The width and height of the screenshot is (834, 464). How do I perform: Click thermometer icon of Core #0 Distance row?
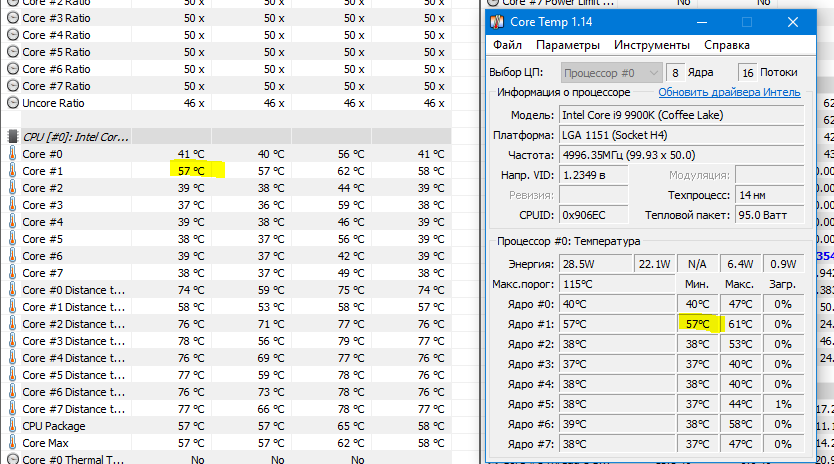(12, 290)
